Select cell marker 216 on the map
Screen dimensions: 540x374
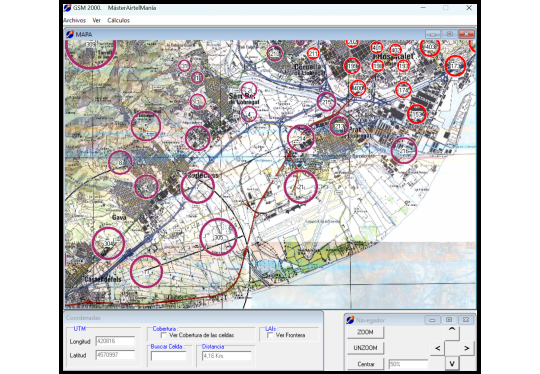404,150
